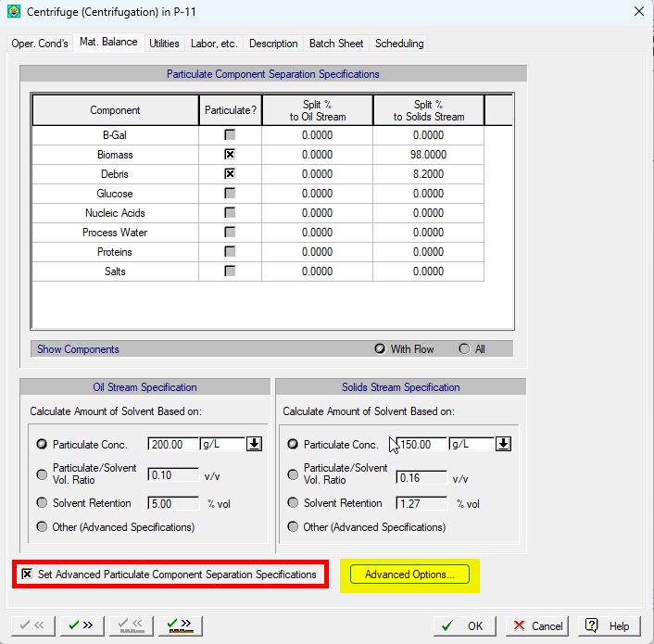Confirm with the green checkmark OK button
Viewport: 654px width, 644px height.
(x=465, y=626)
